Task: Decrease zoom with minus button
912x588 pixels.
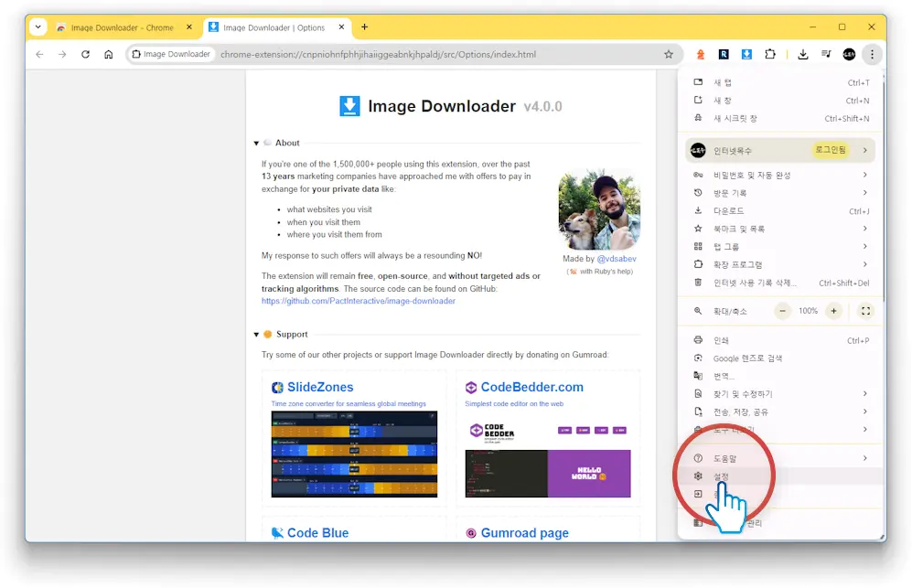Action: (782, 311)
